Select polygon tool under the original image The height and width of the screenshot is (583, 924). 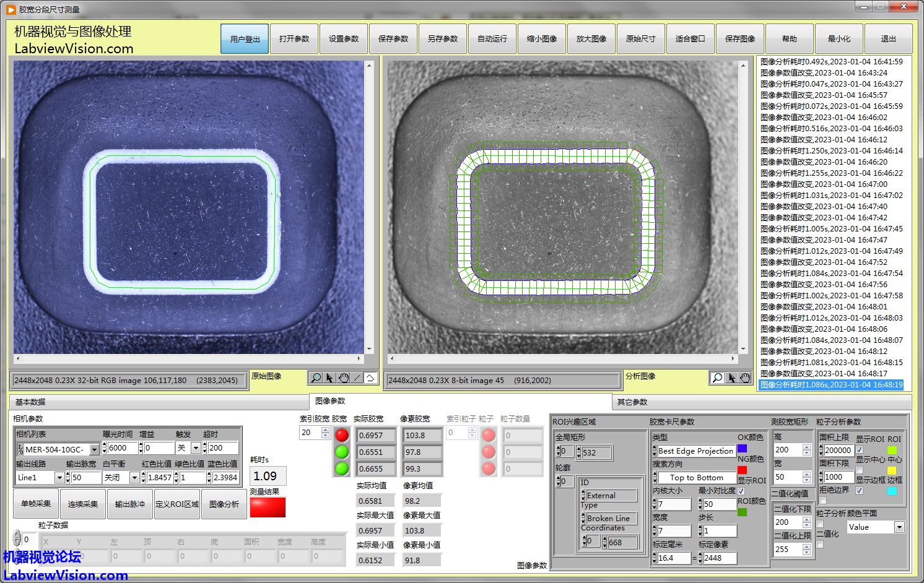point(370,378)
